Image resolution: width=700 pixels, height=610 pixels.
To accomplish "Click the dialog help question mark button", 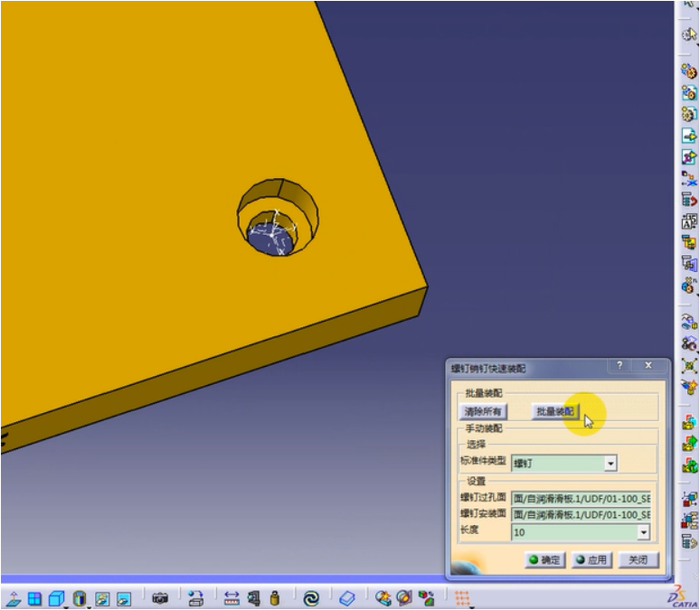I will tap(620, 366).
